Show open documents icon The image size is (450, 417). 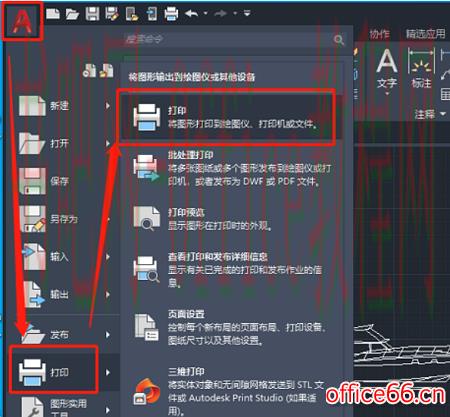click(107, 70)
